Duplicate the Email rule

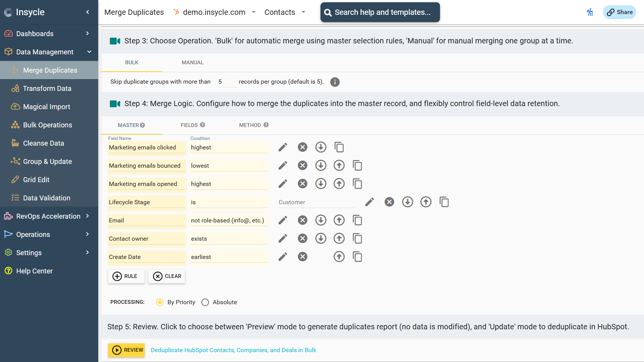coord(357,220)
